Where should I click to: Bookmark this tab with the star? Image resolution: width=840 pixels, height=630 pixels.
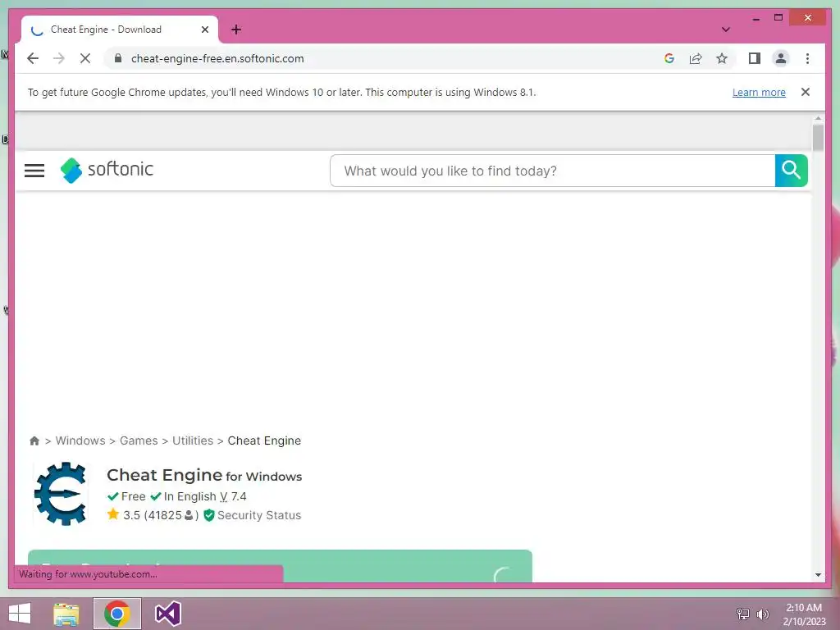[x=722, y=58]
